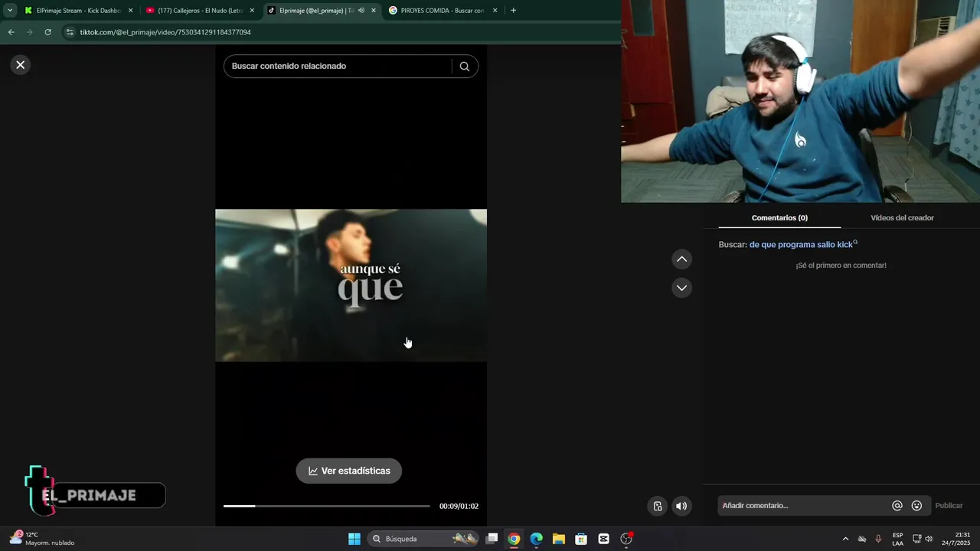Mute the TikTok tab via speaker icon
Image resolution: width=980 pixels, height=551 pixels.
361,11
